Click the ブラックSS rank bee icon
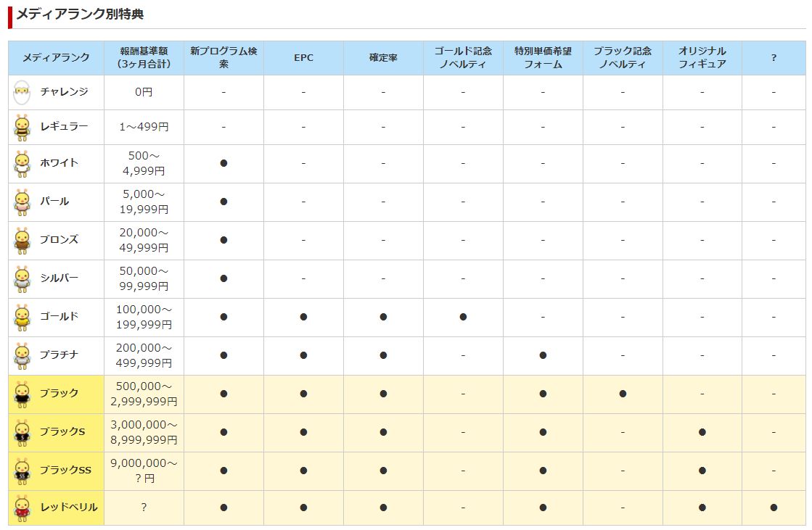The width and height of the screenshot is (812, 530). (22, 471)
